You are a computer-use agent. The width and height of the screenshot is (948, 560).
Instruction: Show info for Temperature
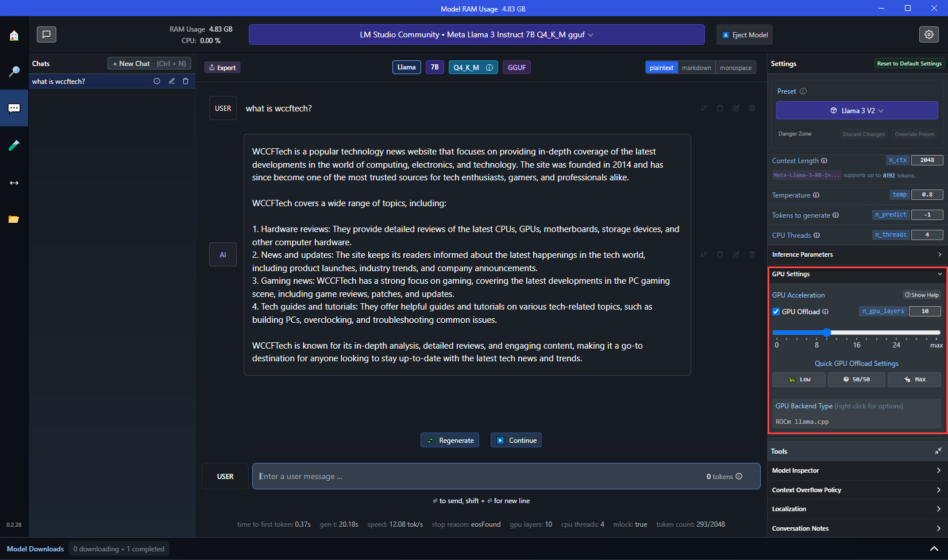[x=816, y=195]
